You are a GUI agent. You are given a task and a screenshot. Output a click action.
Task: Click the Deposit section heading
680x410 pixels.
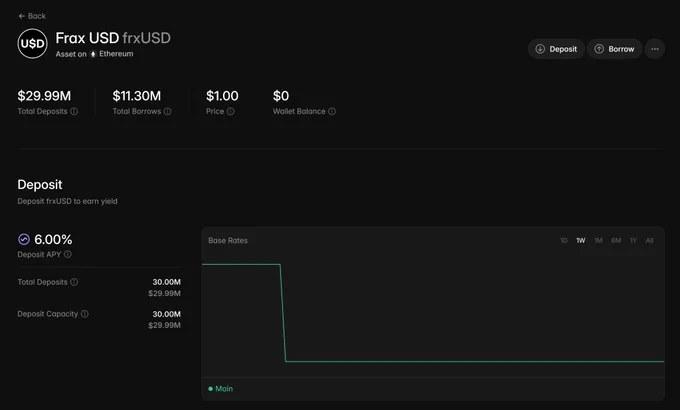point(40,184)
